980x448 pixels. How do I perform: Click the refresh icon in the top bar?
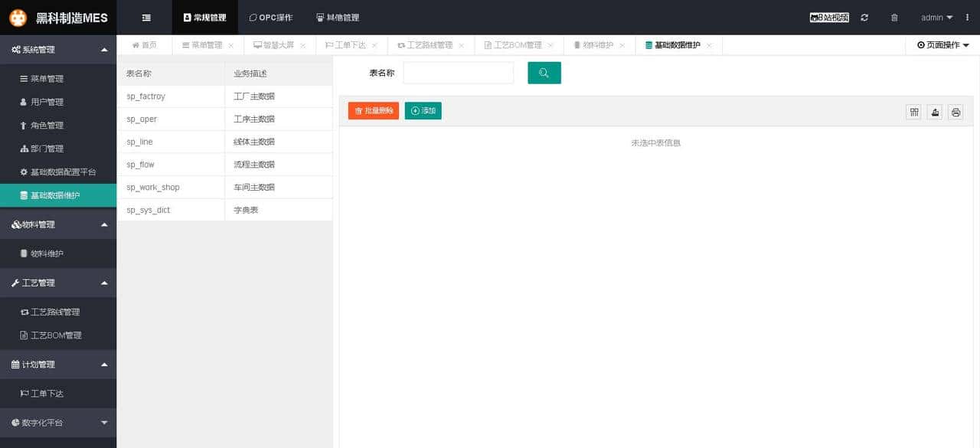(864, 17)
